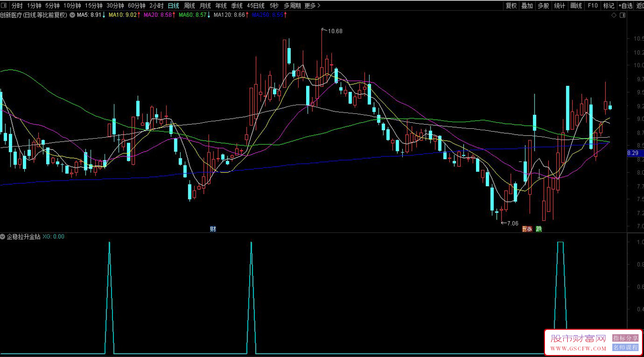Switch to 分时 intraday chart

17,5
